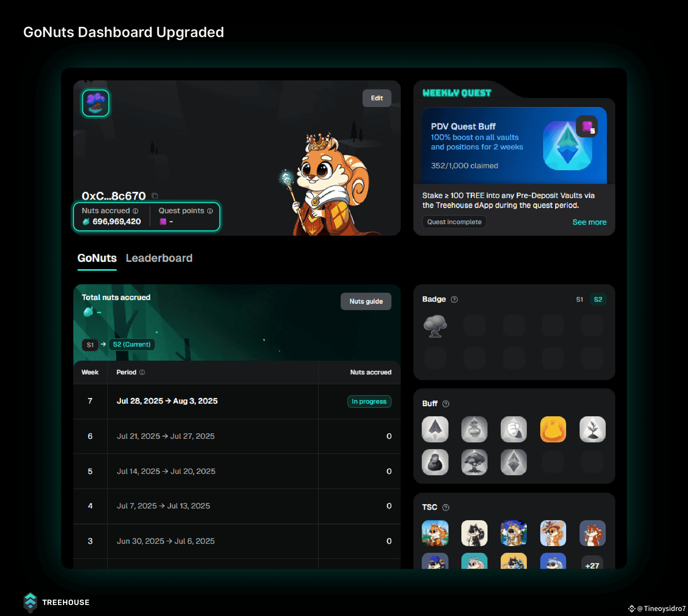Select the sprout seedling buff

click(x=592, y=429)
